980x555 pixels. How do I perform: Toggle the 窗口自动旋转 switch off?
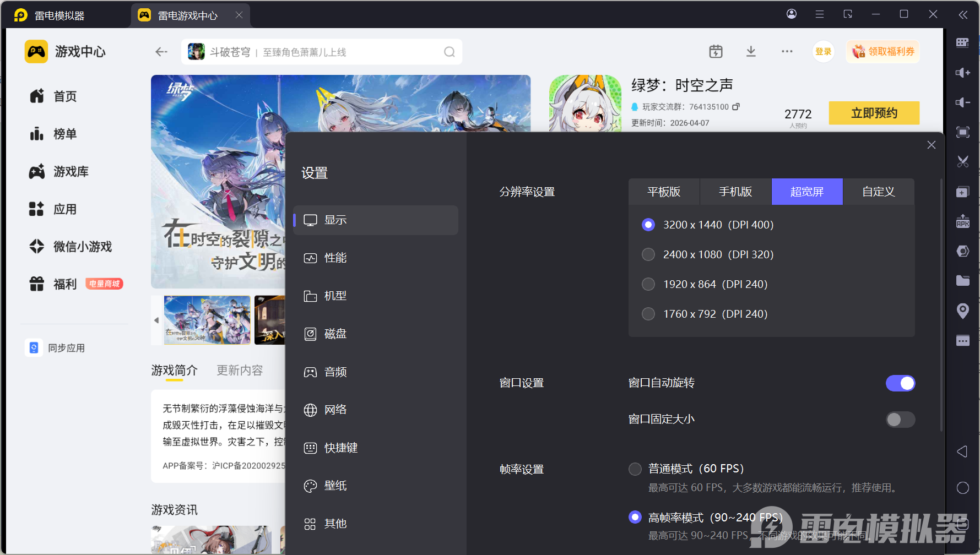900,383
